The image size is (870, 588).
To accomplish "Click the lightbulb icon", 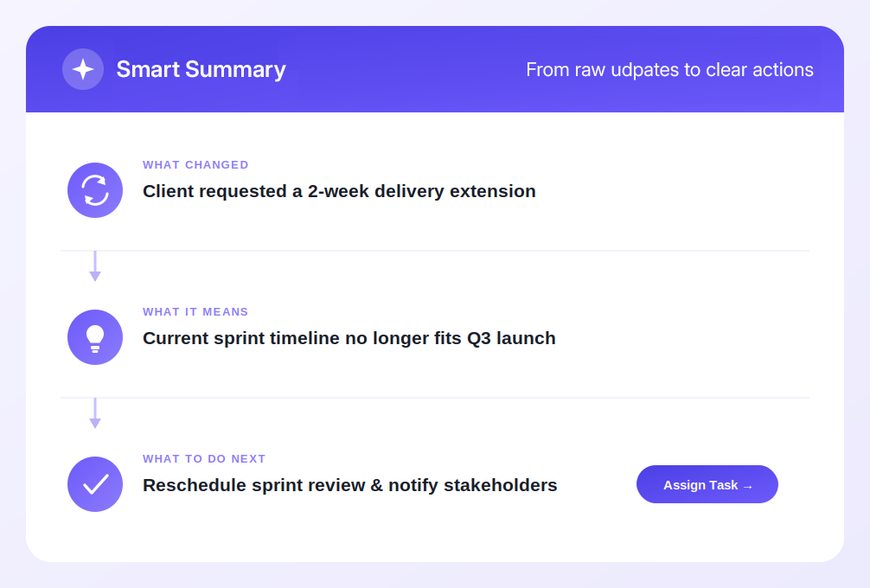I will (x=95, y=337).
